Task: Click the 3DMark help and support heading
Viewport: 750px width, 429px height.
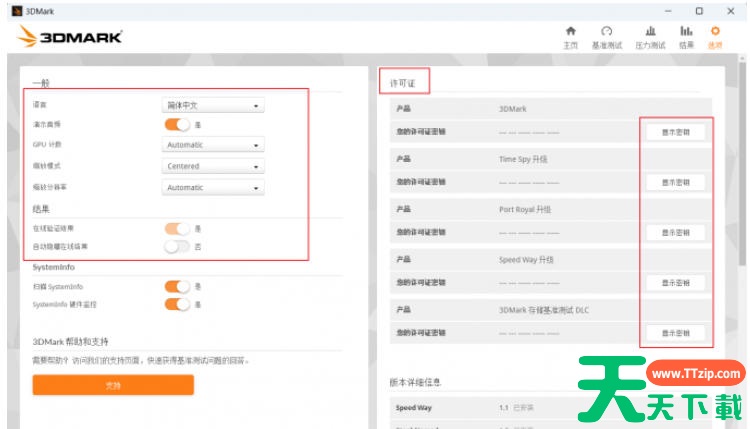Action: click(70, 341)
